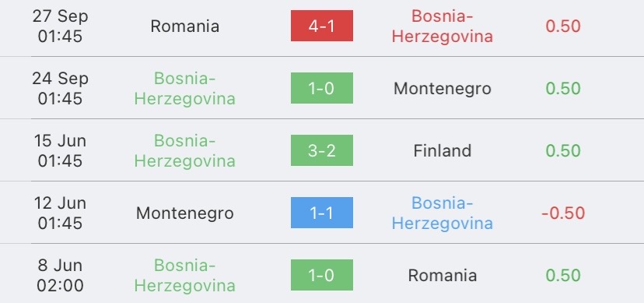Open the blue 1-1 draw score
The width and height of the screenshot is (644, 303).
tap(321, 213)
